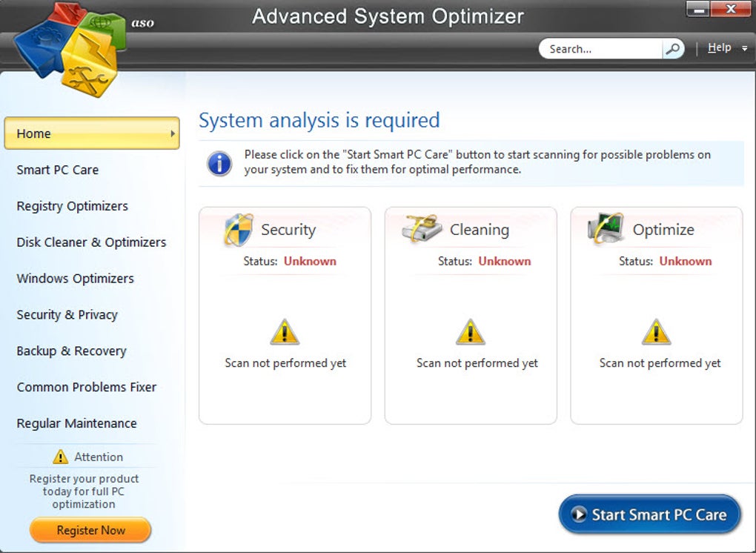Click the Search input field

pos(601,49)
